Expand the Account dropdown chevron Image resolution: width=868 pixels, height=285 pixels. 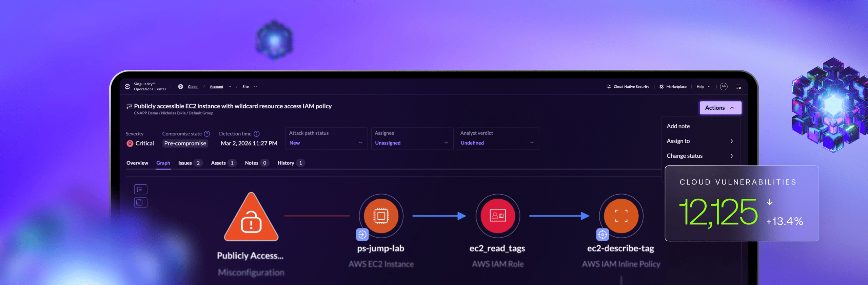[230, 87]
